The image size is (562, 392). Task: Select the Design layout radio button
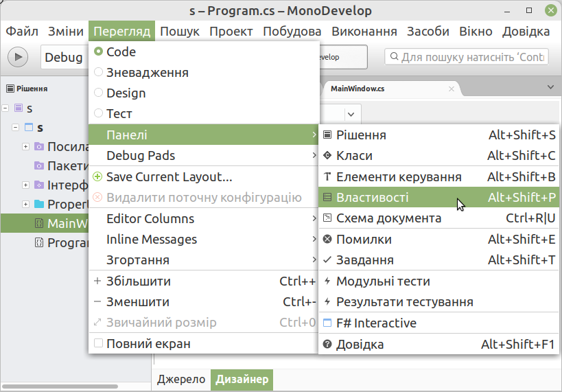(x=98, y=93)
